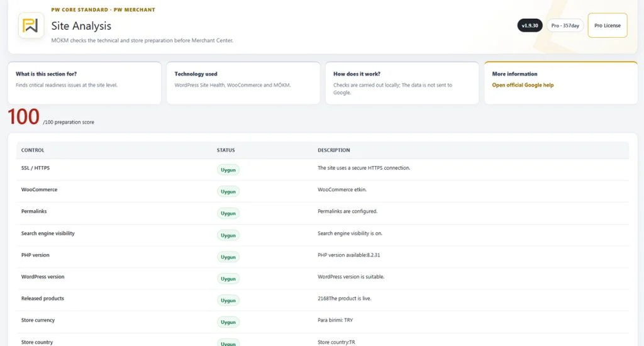The image size is (644, 346).
Task: Click 'Para birimi: TRY' description
Action: click(335, 320)
